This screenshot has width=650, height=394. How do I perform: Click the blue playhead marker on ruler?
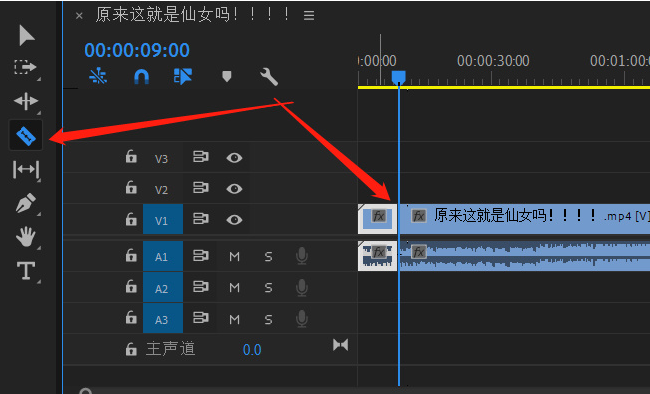[x=399, y=77]
